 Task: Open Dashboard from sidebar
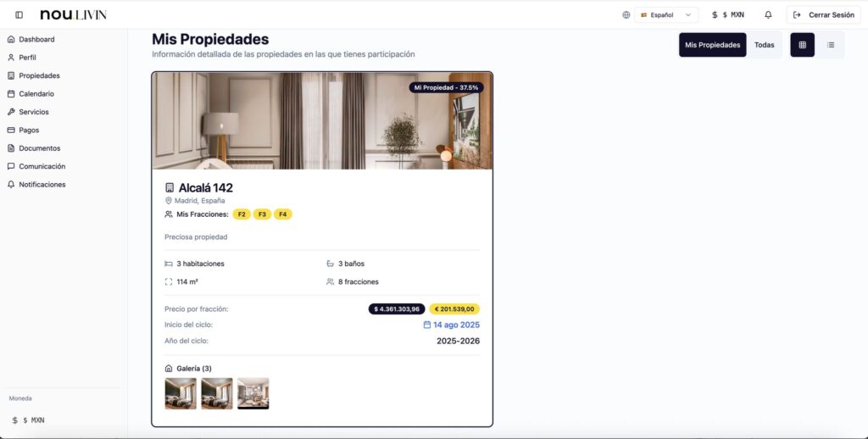(x=36, y=39)
